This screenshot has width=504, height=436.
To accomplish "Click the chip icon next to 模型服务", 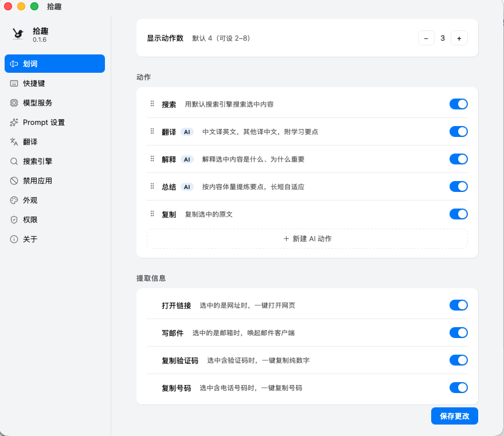I will (x=14, y=103).
